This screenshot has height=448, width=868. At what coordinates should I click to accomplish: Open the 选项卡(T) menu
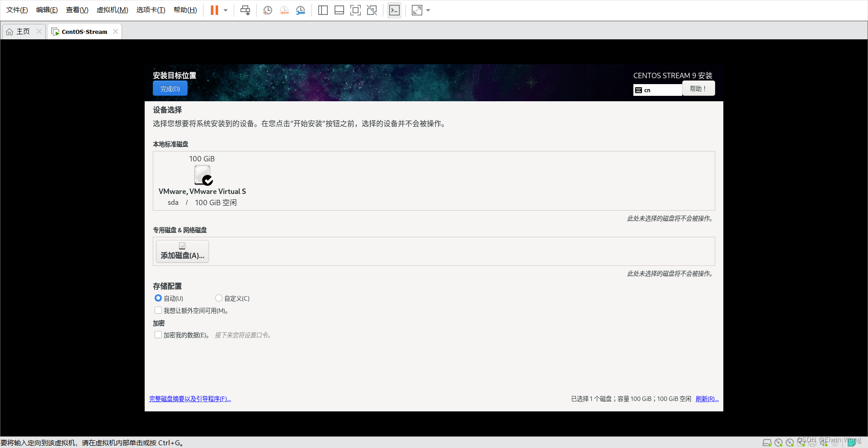click(151, 10)
